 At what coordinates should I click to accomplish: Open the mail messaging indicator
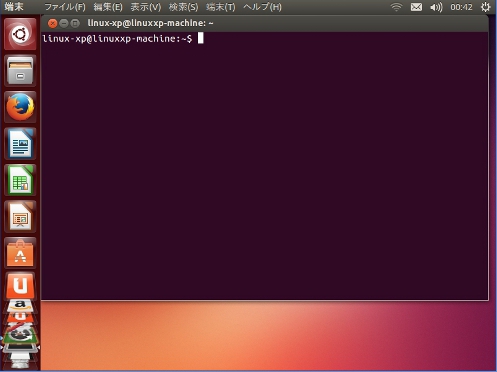tap(416, 7)
